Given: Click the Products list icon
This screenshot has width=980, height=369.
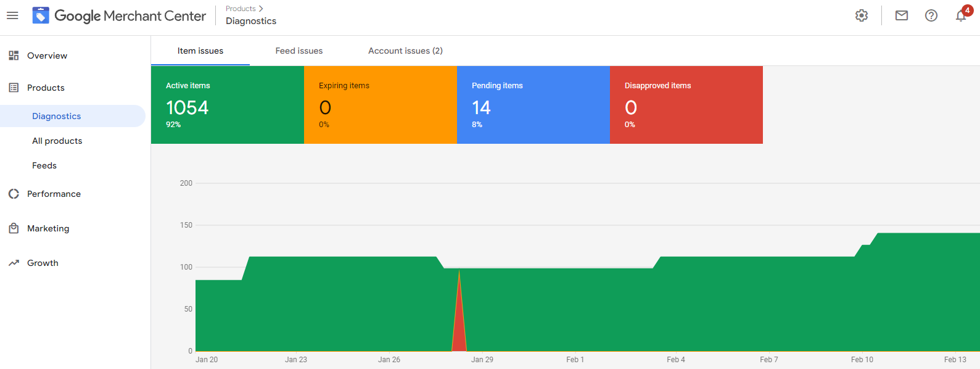Looking at the screenshot, I should [14, 88].
